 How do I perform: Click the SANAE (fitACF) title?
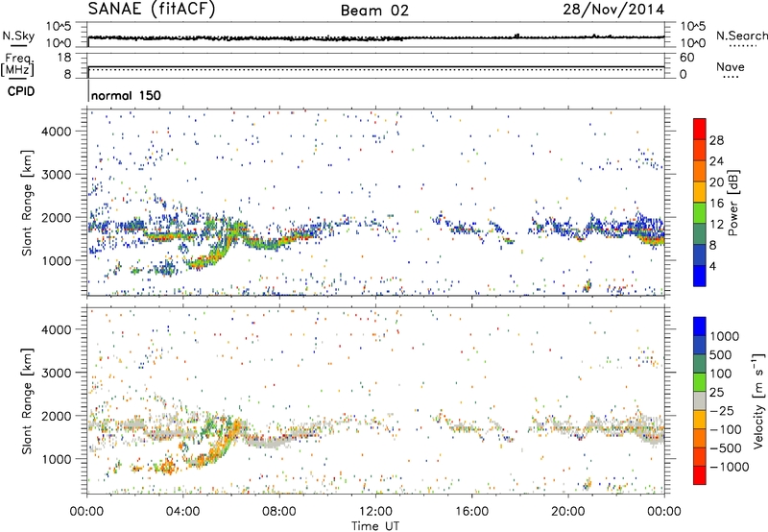point(152,9)
